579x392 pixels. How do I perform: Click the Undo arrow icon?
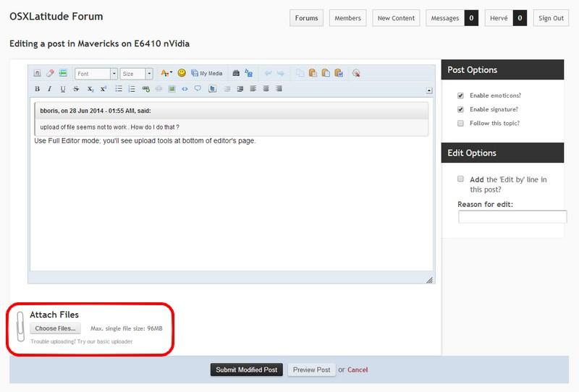pos(268,73)
